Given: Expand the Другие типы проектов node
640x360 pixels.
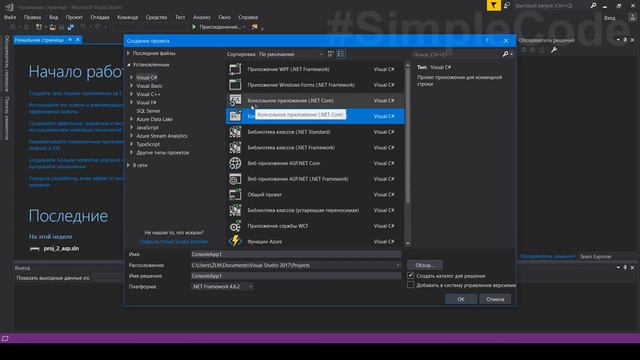Looking at the screenshot, I should (x=131, y=152).
